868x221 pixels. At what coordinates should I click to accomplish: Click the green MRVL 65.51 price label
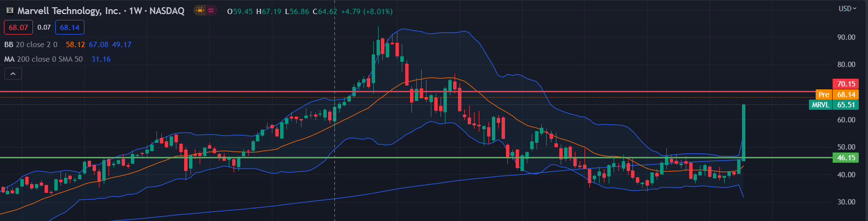click(834, 104)
